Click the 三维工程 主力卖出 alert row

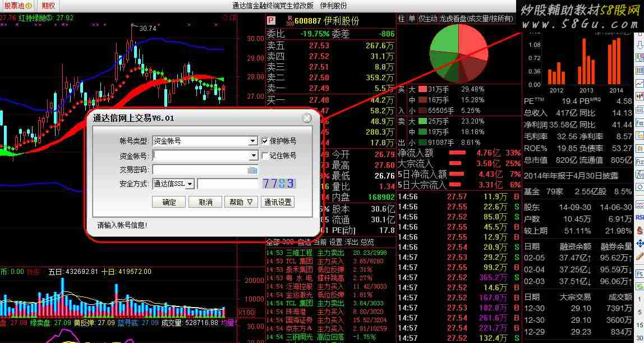pyautogui.click(x=327, y=252)
